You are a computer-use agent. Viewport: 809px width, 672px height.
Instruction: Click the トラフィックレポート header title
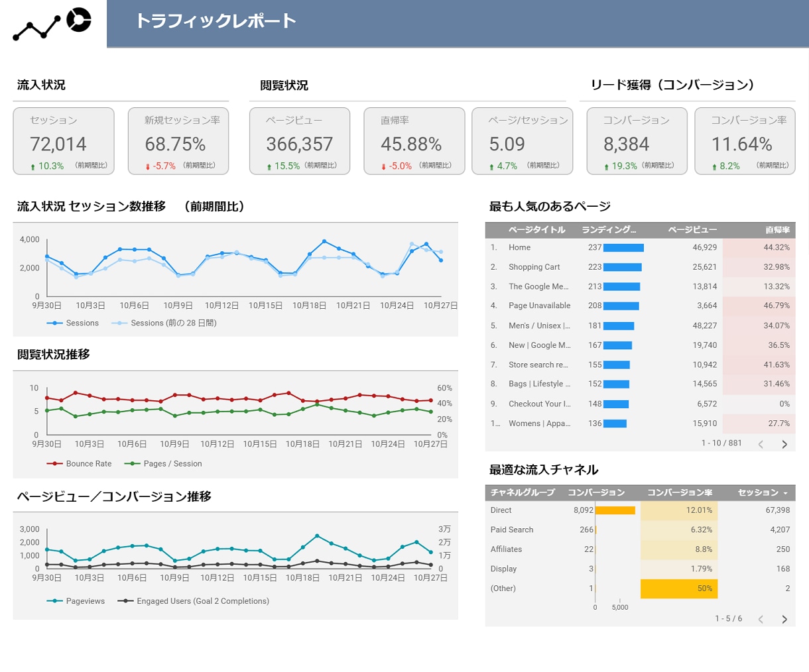tap(216, 21)
